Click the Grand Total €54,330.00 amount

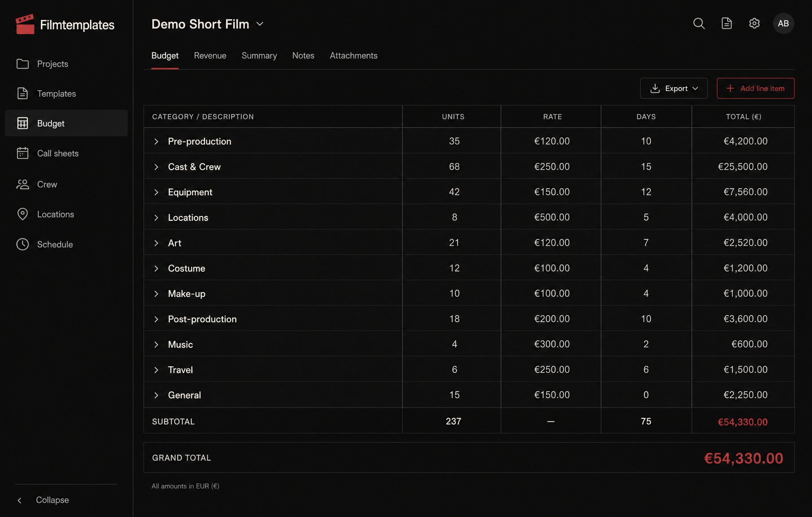[x=743, y=458]
